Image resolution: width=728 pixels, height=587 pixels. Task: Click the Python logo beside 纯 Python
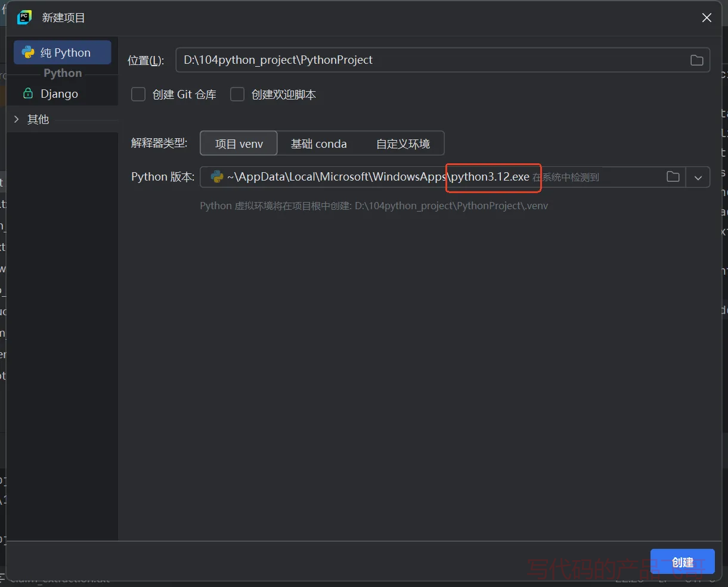click(28, 52)
